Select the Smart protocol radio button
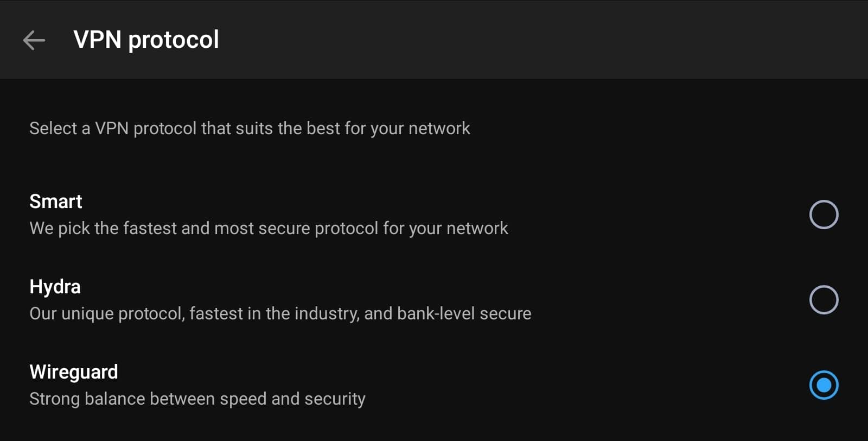Screen dimensions: 868x441 pyautogui.click(x=824, y=215)
